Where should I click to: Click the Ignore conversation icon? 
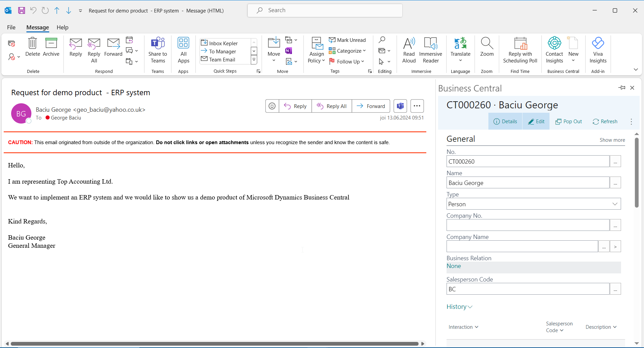click(x=11, y=44)
